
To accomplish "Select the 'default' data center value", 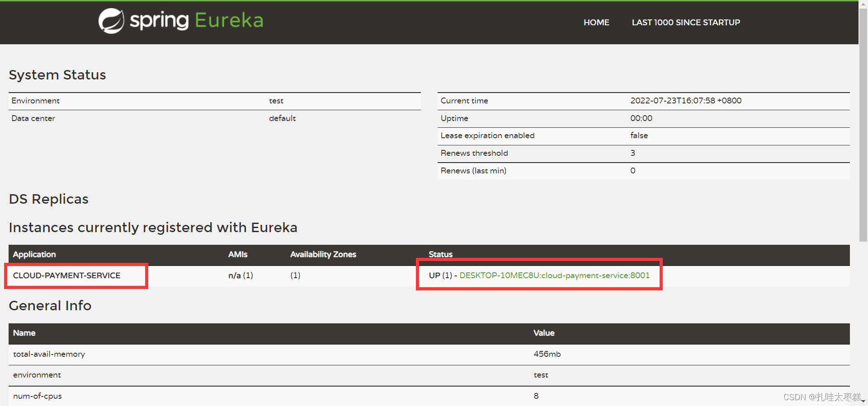I will pyautogui.click(x=283, y=118).
